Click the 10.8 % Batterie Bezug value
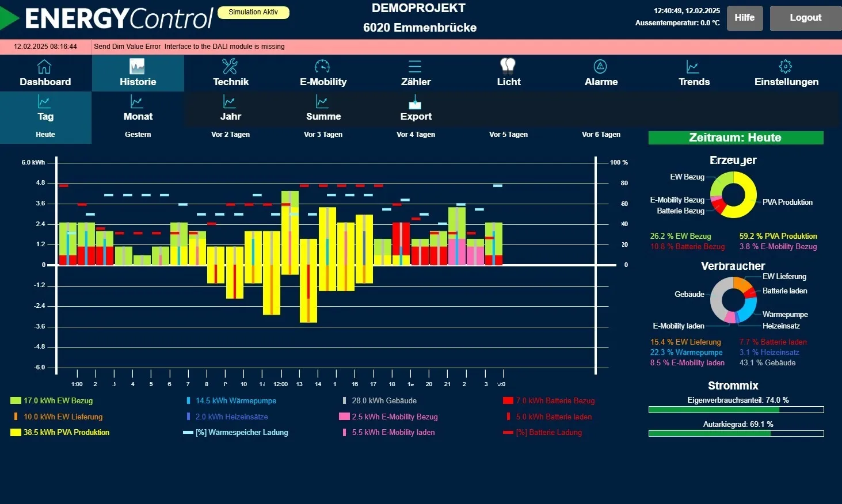This screenshot has width=842, height=504. click(688, 246)
